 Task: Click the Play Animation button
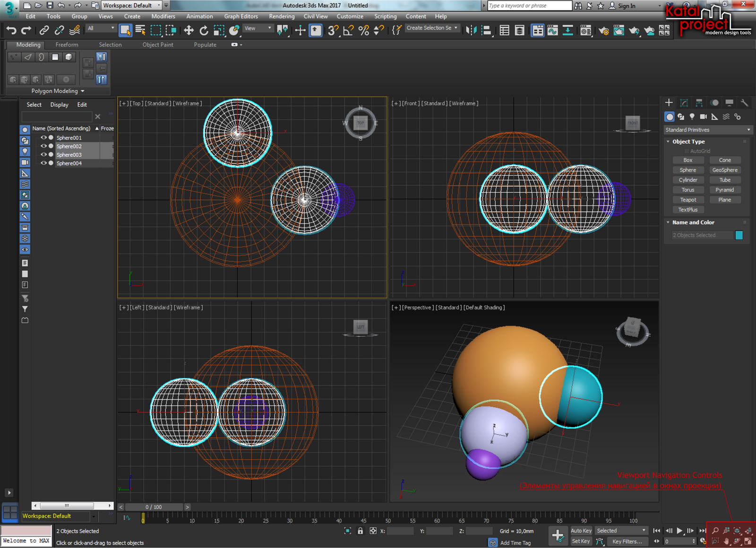pyautogui.click(x=679, y=531)
